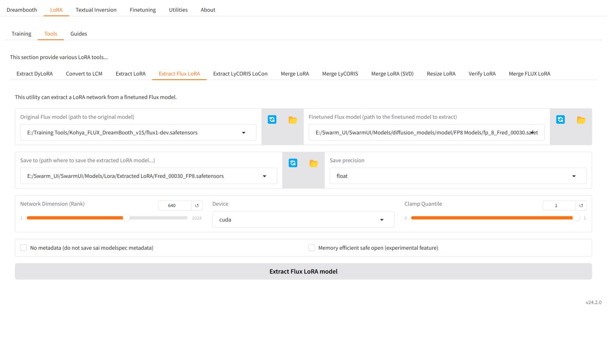Select the Verify LoRA tab

482,74
